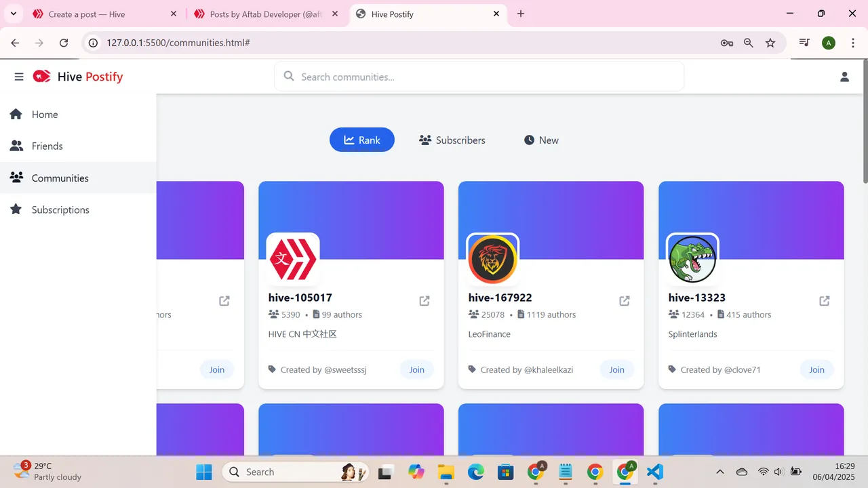
Task: Bookmark this page with star
Action: [x=770, y=43]
